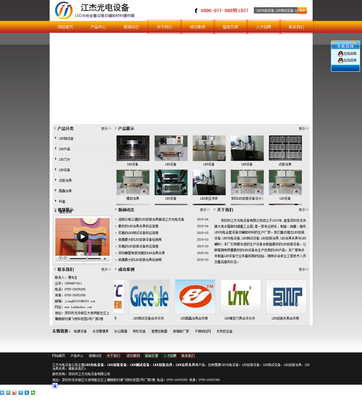Open the red oval EM logo case study
This screenshot has width=362, height=400.
tap(195, 297)
